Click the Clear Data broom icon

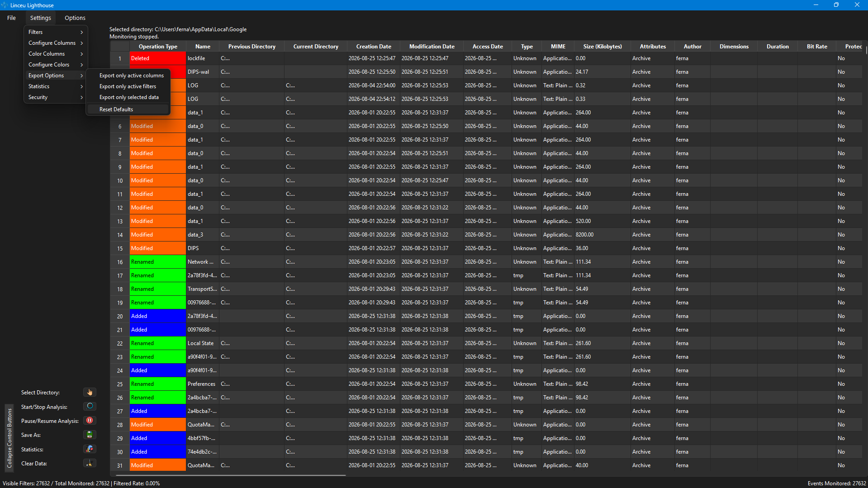[90, 463]
